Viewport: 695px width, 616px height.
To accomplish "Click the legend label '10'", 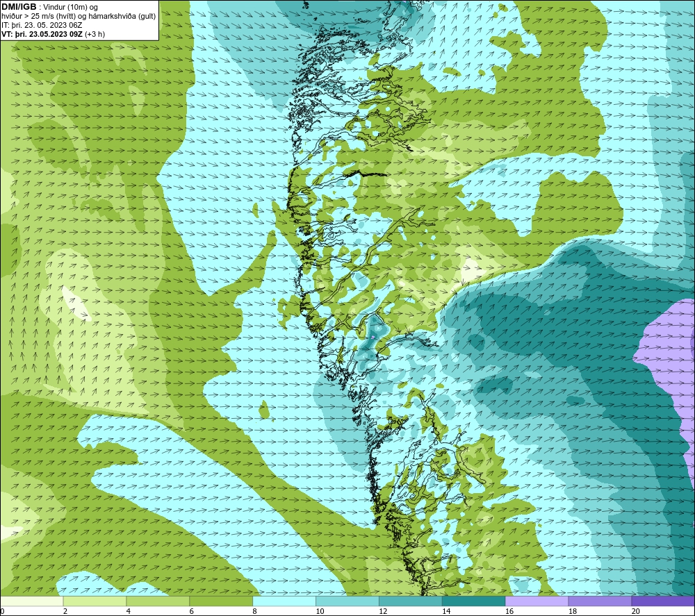I will pyautogui.click(x=320, y=611).
